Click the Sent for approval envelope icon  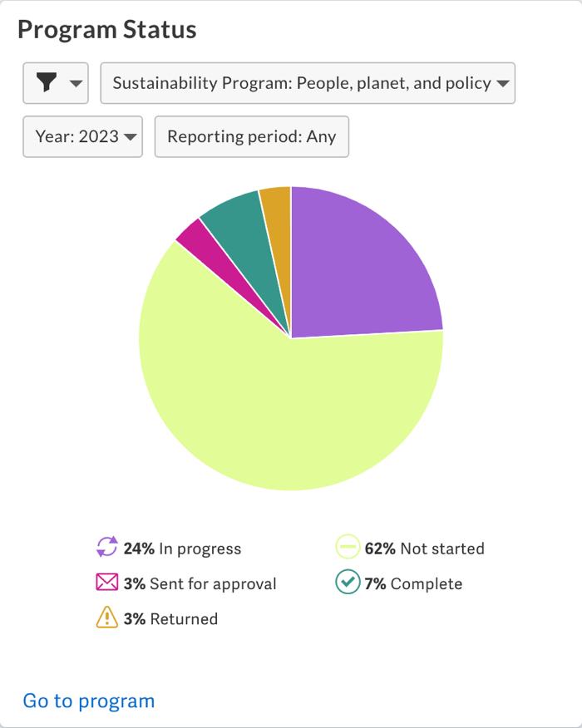coord(107,583)
